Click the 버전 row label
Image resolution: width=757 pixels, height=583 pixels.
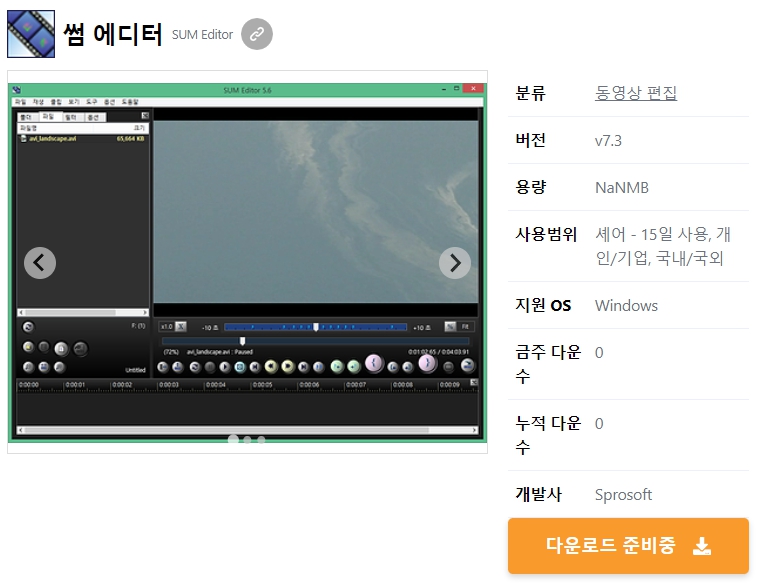tap(531, 140)
